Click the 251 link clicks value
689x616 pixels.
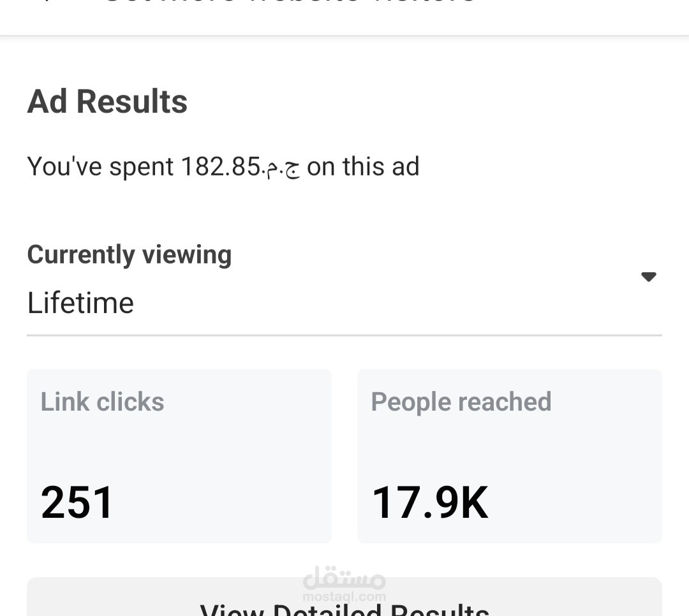pyautogui.click(x=77, y=502)
